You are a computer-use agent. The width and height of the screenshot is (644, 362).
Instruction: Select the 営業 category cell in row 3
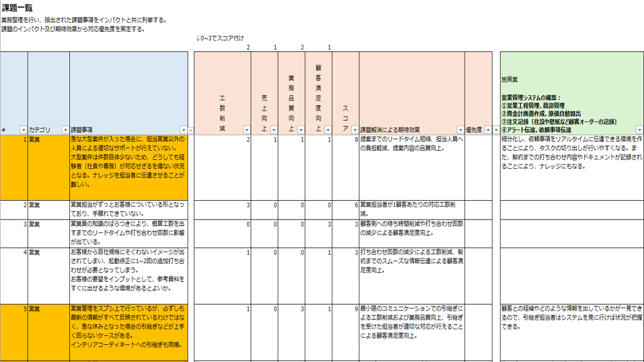pyautogui.click(x=48, y=234)
